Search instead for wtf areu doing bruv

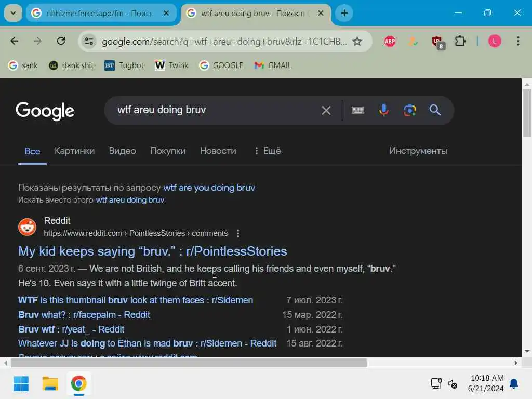pos(130,200)
